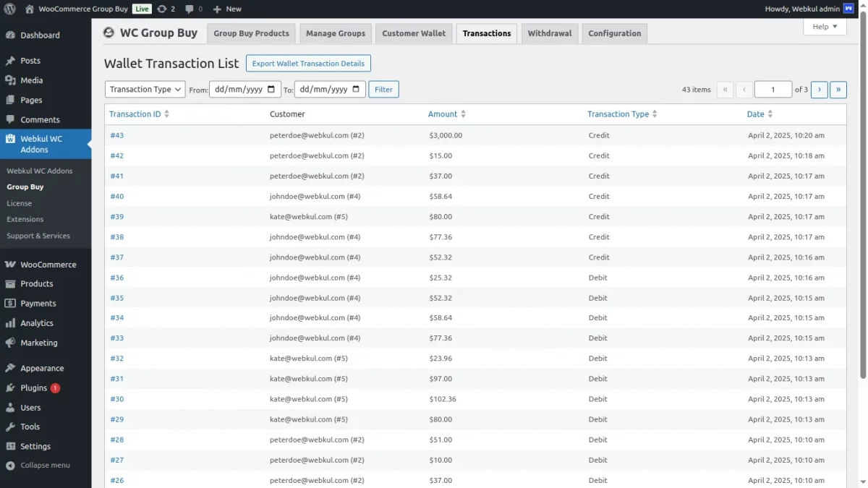This screenshot has width=868, height=488.
Task: Click the WC Group Buy logo icon
Action: (109, 32)
